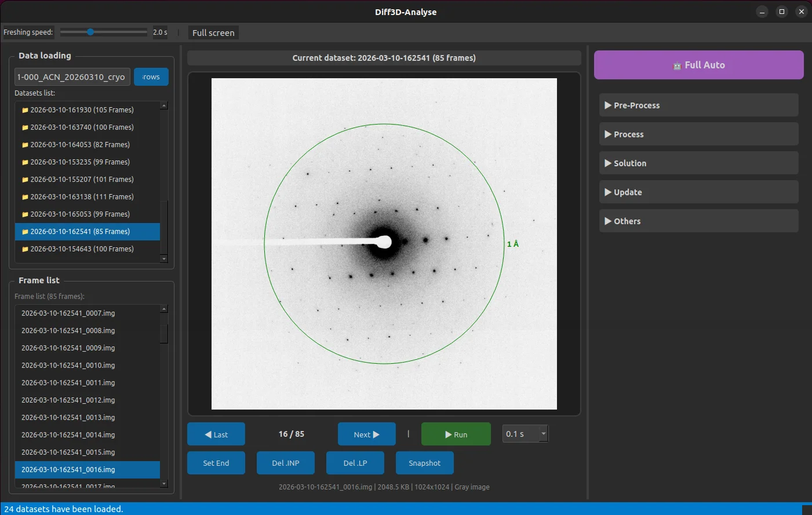Image resolution: width=812 pixels, height=515 pixels.
Task: Click the status bar datasets loaded message
Action: [64, 509]
